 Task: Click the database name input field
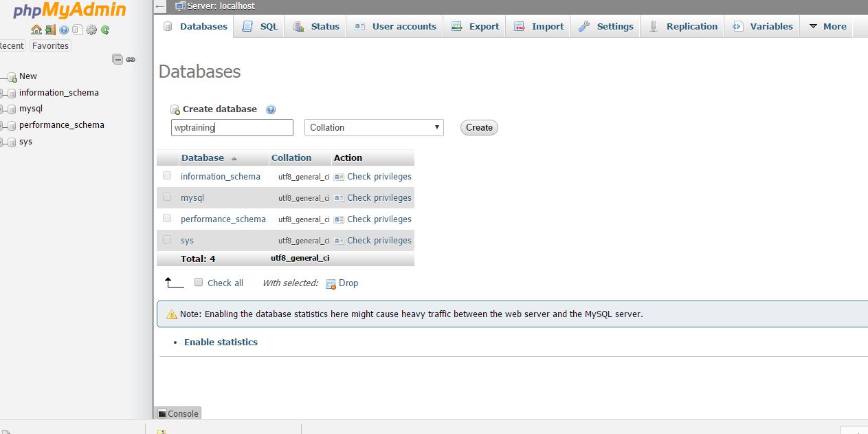pyautogui.click(x=232, y=127)
